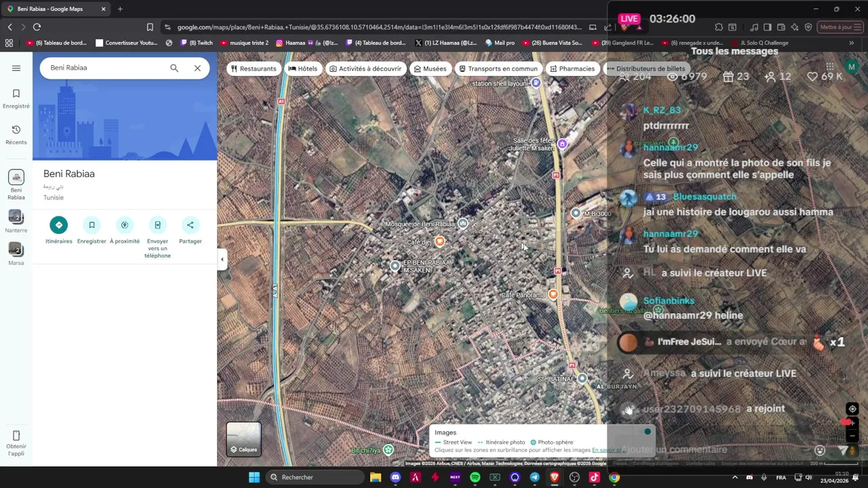868x488 pixels.
Task: Go back in browser history
Action: pos(9,27)
